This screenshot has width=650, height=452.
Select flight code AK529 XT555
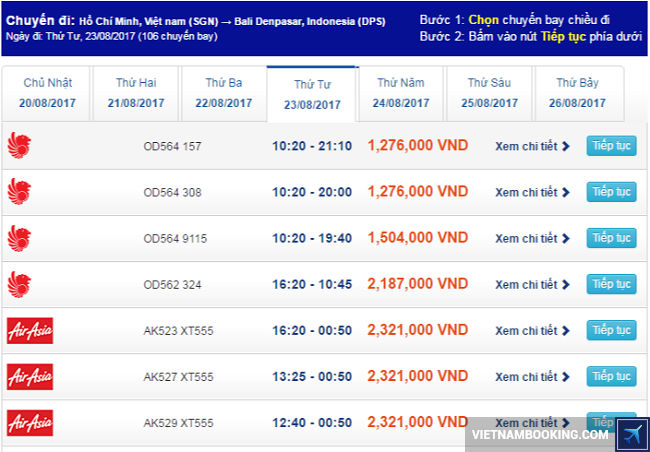point(178,423)
